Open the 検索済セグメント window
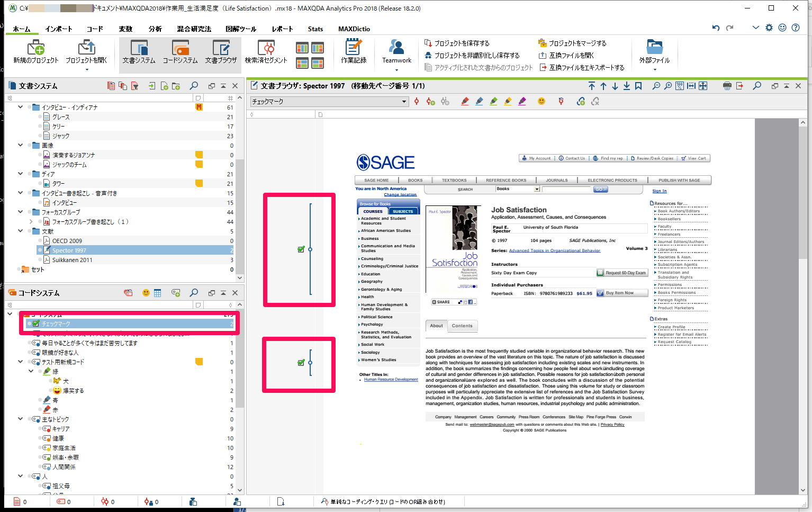 266,52
